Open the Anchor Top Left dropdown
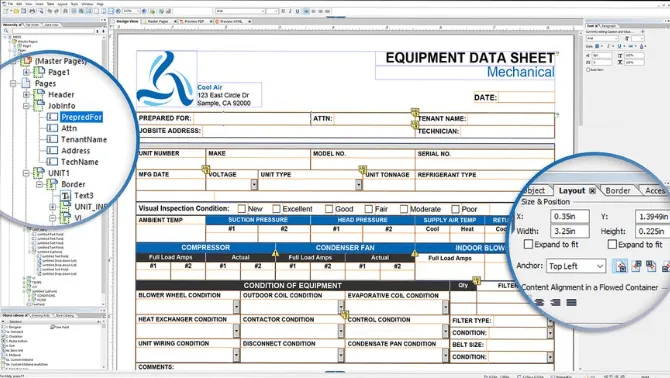The width and height of the screenshot is (670, 378). [576, 266]
